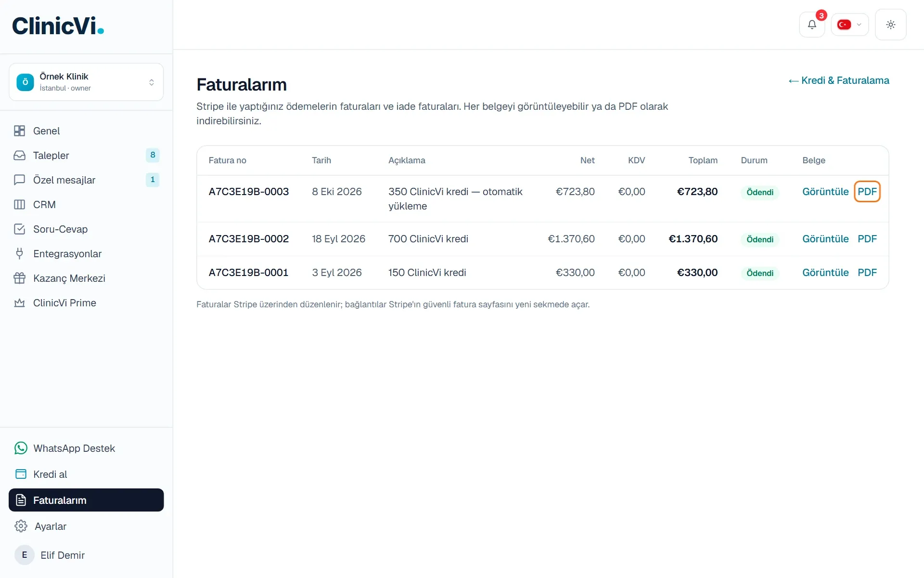Click the Talepler inbox icon
The image size is (924, 578).
(20, 156)
